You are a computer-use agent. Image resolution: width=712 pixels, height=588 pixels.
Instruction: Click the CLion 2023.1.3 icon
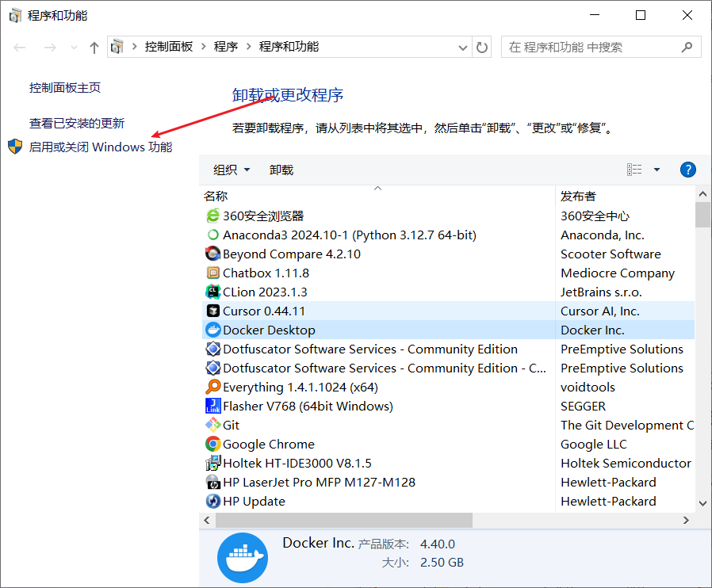click(x=212, y=292)
